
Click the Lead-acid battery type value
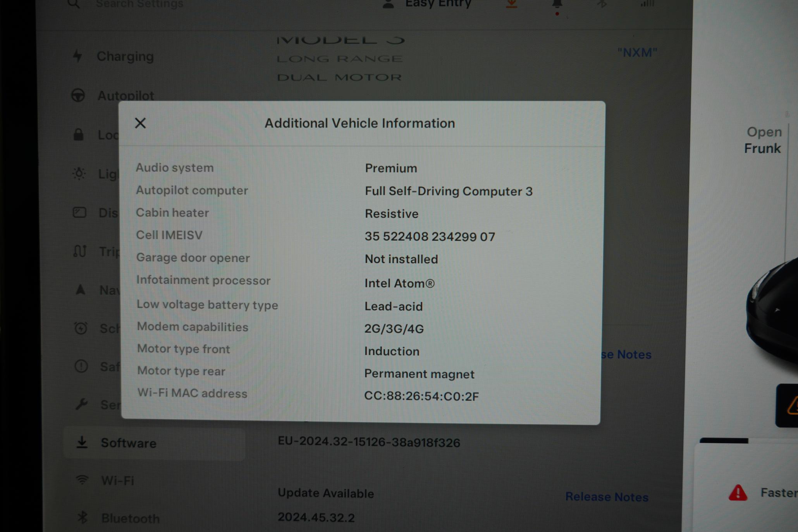coord(394,306)
